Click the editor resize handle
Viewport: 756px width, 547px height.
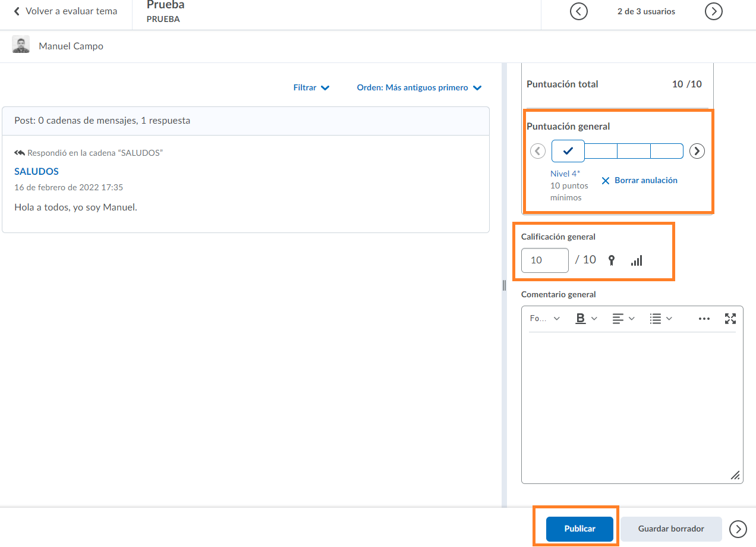pyautogui.click(x=735, y=475)
